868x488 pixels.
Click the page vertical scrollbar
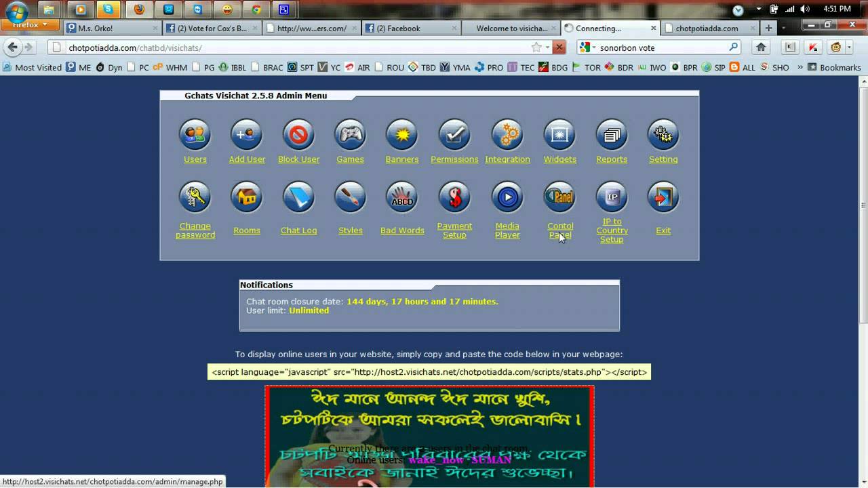click(x=863, y=203)
